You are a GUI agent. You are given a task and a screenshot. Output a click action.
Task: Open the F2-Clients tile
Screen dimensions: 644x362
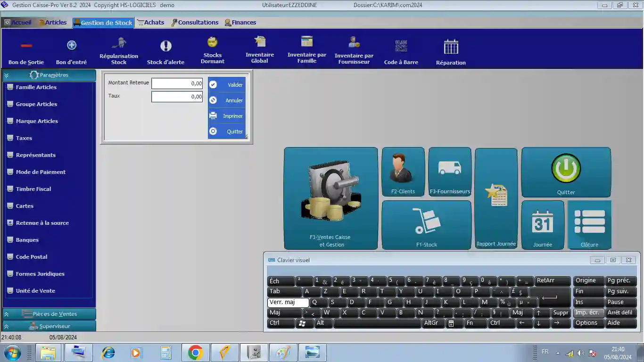(403, 172)
